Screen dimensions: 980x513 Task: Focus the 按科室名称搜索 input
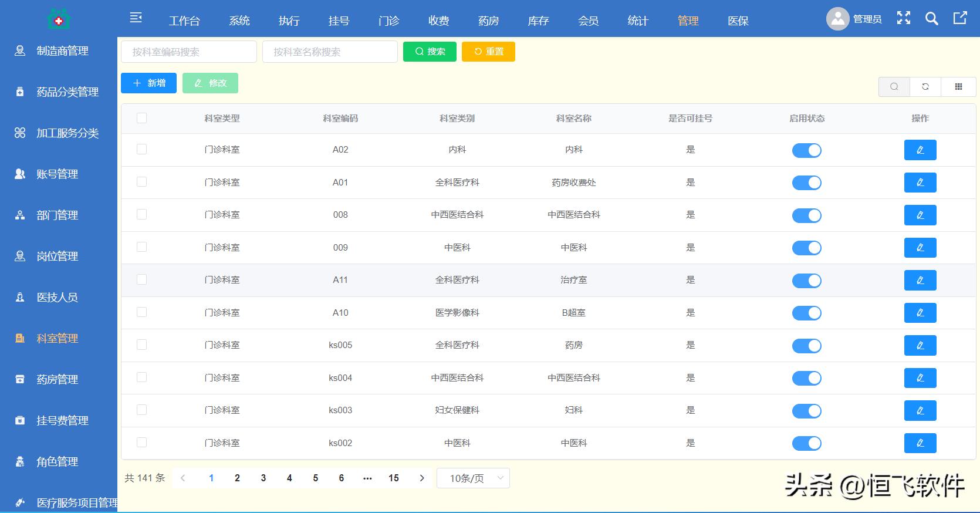330,52
